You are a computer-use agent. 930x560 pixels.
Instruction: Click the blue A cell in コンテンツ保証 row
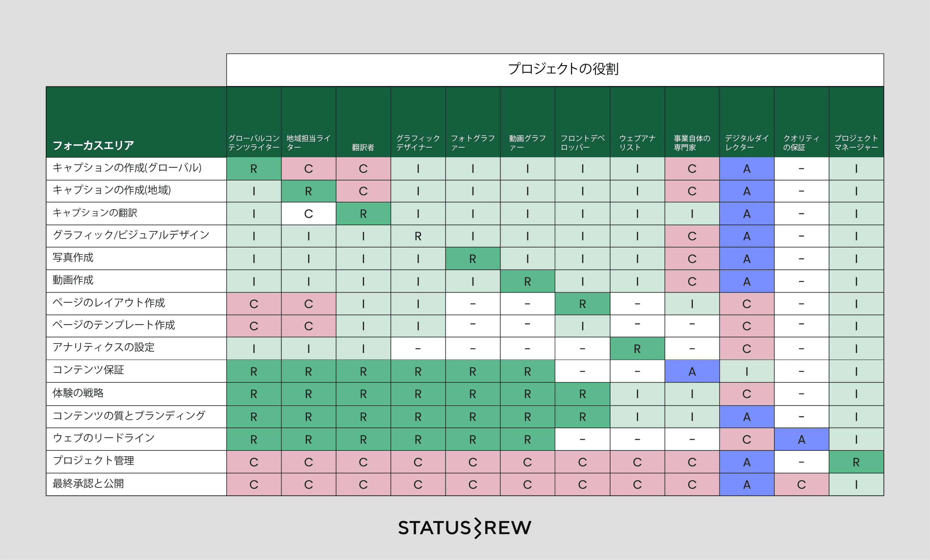click(x=692, y=372)
